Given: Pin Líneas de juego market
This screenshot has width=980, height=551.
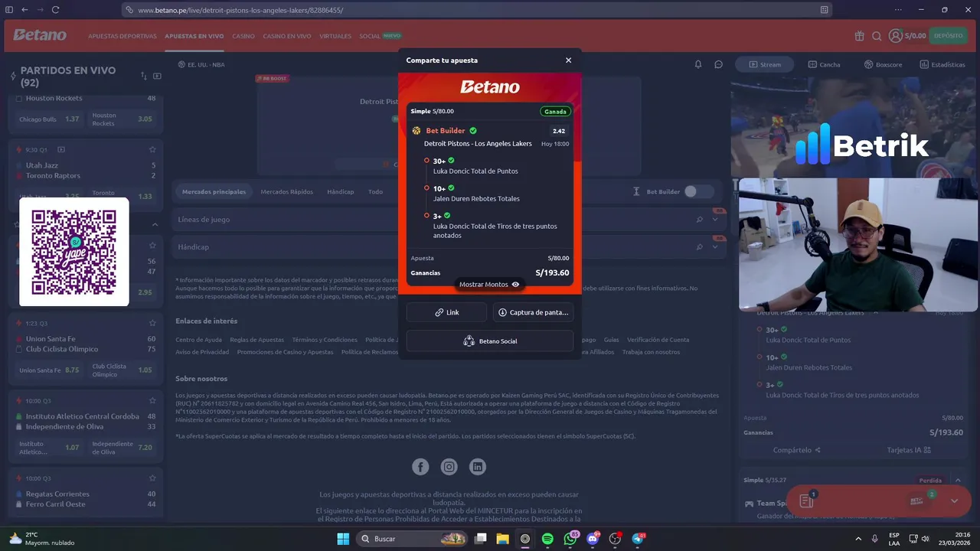Looking at the screenshot, I should [699, 220].
